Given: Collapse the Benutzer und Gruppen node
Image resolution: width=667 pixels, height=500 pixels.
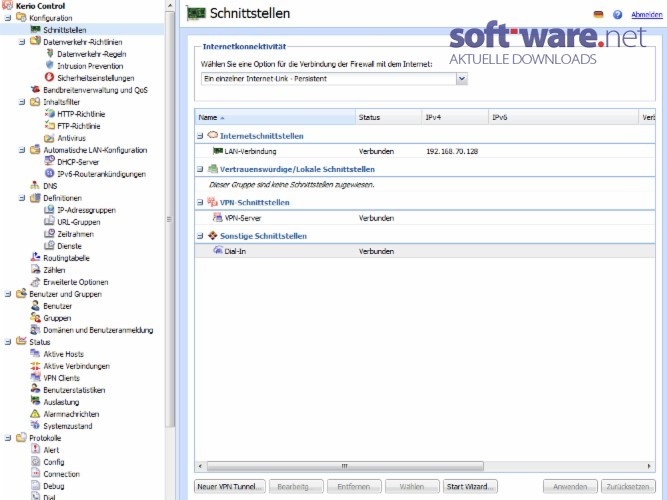Looking at the screenshot, I should pos(8,294).
